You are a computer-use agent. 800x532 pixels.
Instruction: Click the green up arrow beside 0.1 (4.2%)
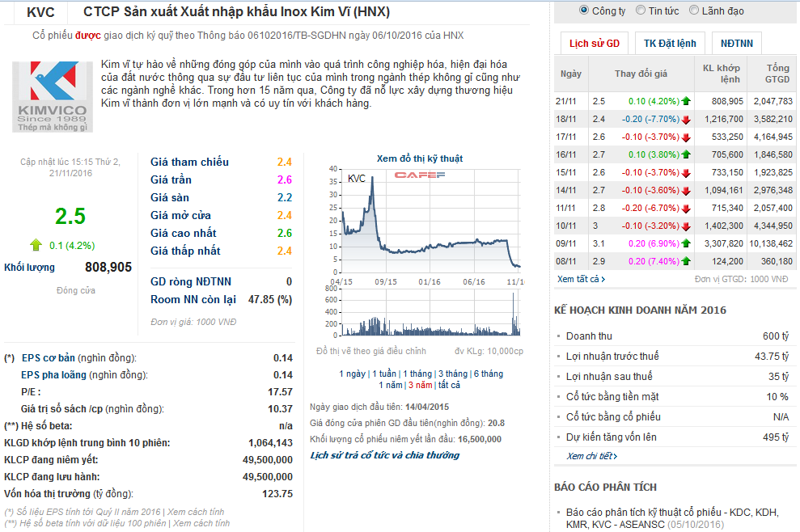click(x=36, y=245)
